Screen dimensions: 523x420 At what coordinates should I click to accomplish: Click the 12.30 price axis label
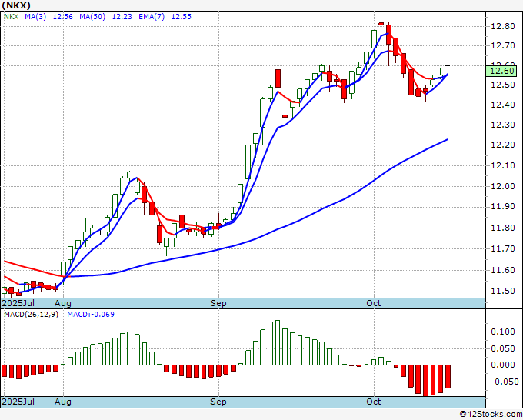pyautogui.click(x=503, y=125)
